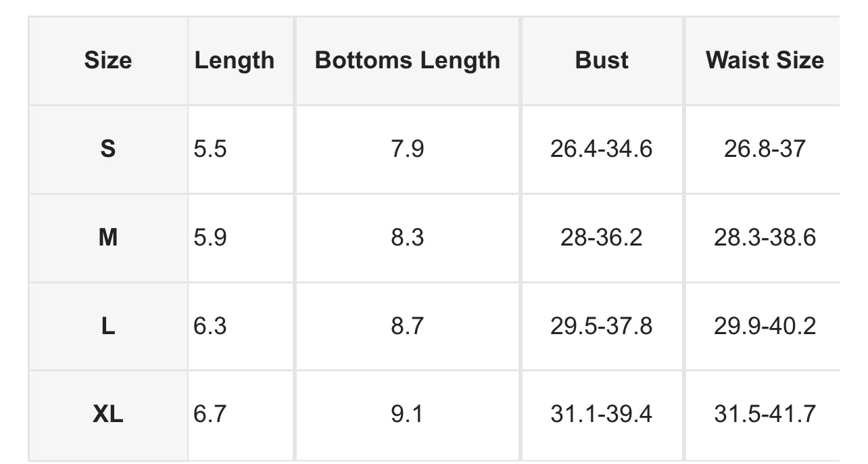This screenshot has height=464, width=868.
Task: Click the Bust column header
Action: click(x=602, y=61)
